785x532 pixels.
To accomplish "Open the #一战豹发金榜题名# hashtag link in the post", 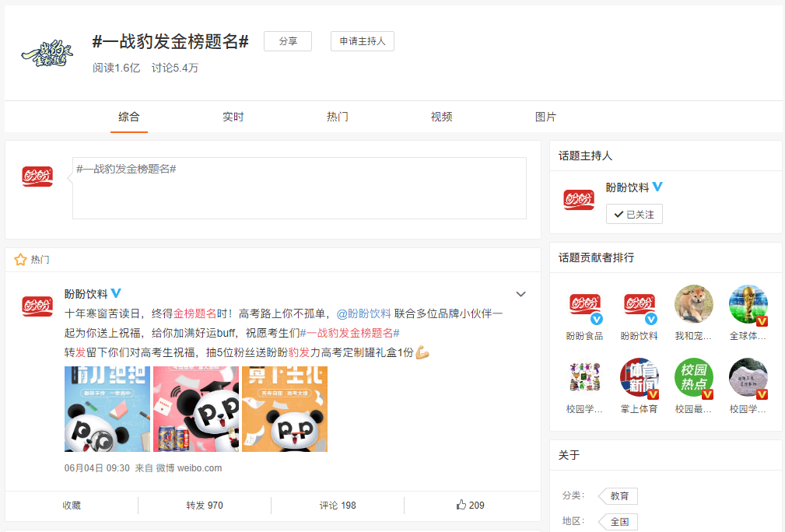I will [349, 333].
